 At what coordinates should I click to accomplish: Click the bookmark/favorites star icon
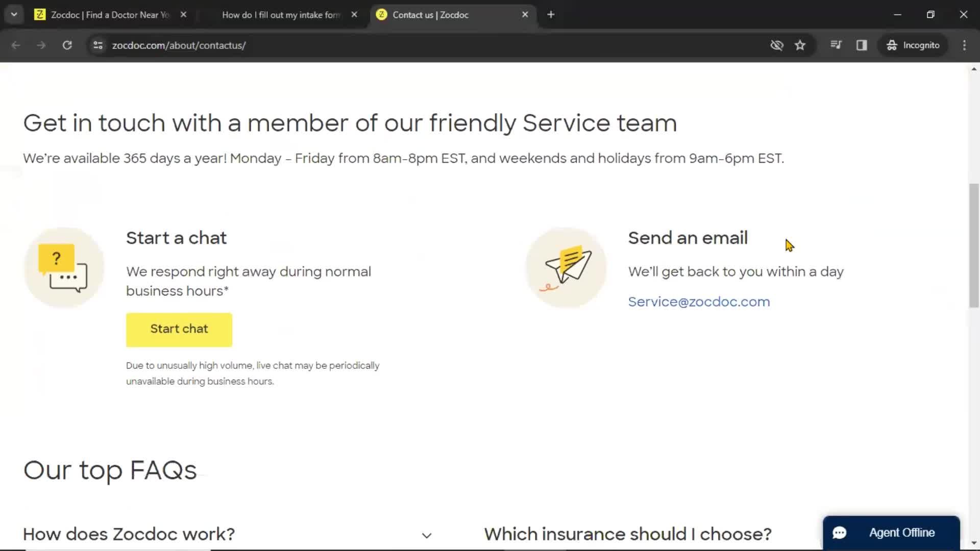pos(800,45)
